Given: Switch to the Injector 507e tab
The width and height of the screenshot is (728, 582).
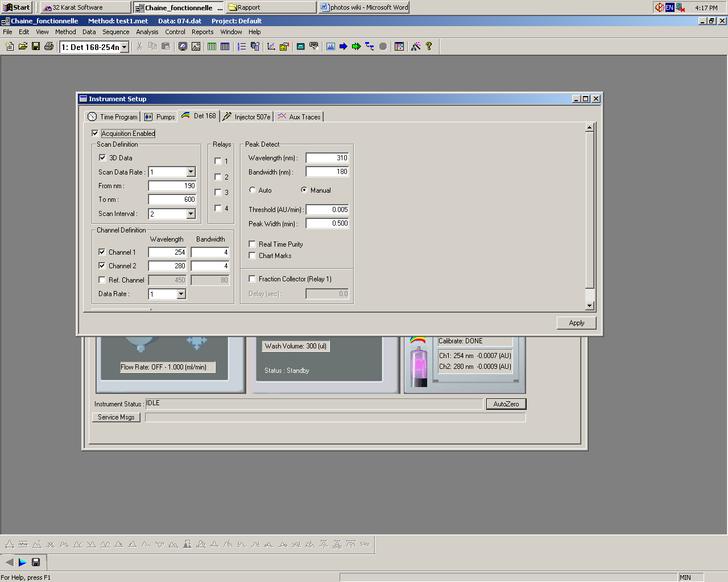Looking at the screenshot, I should 247,117.
